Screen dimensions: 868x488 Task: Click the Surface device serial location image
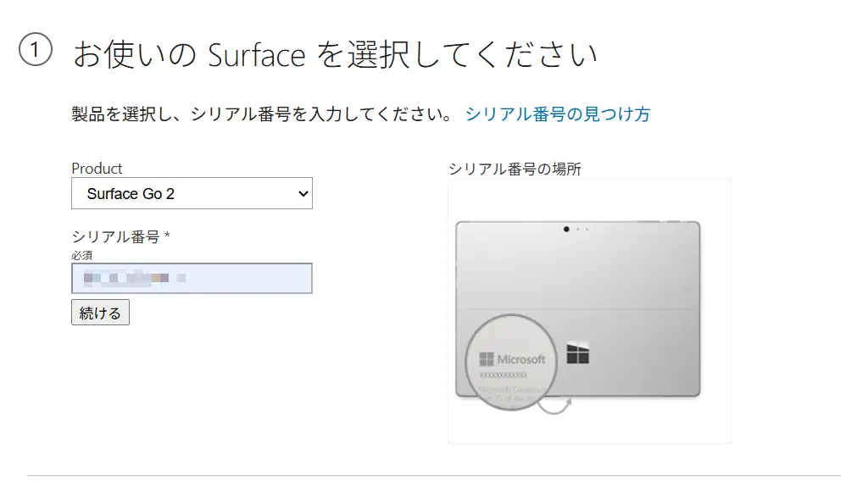[x=589, y=310]
